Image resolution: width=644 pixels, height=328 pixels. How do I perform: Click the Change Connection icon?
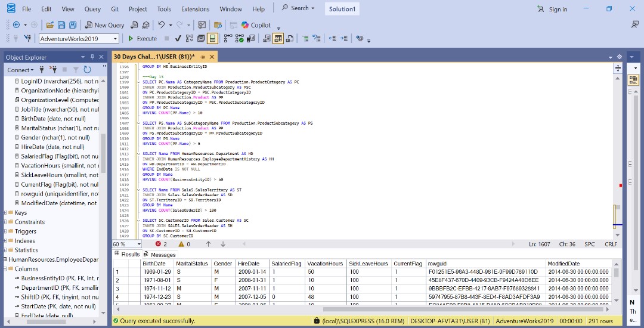tap(27, 38)
